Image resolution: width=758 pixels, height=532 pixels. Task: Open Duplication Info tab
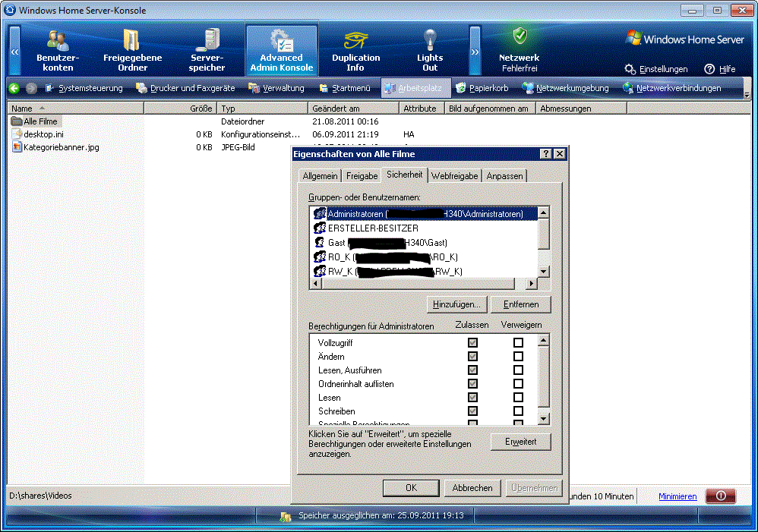point(355,50)
